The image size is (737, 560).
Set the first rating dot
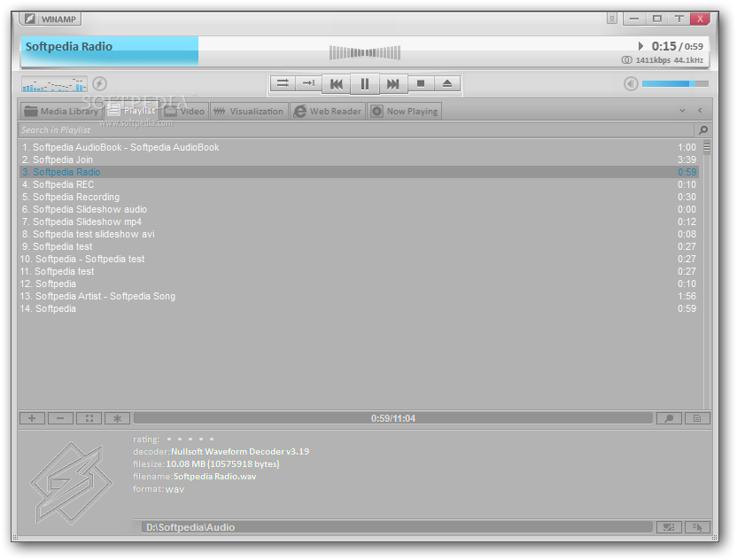[169, 439]
